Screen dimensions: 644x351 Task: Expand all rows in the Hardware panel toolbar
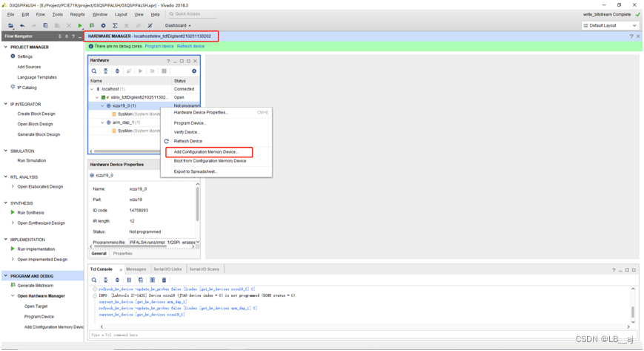[117, 71]
